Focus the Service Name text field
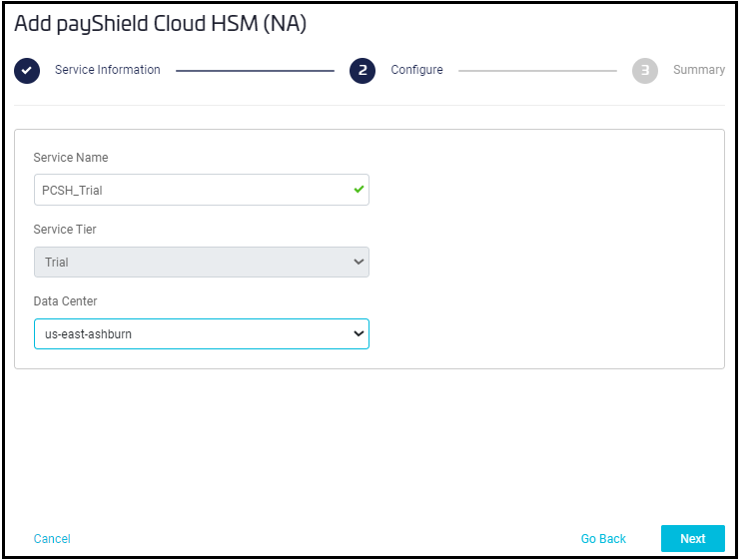Screen dimensions: 739x560 click(x=190, y=190)
